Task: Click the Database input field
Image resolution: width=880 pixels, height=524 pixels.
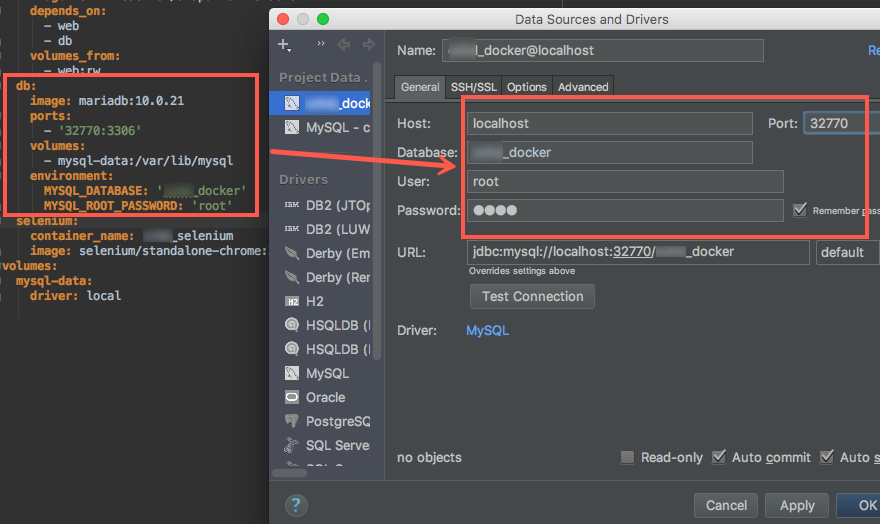Action: (609, 153)
